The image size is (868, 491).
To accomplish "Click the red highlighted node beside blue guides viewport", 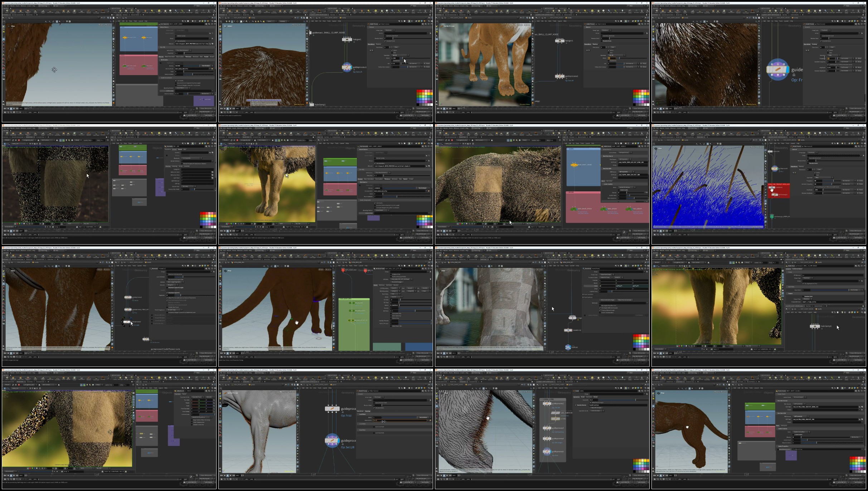I will coord(779,190).
